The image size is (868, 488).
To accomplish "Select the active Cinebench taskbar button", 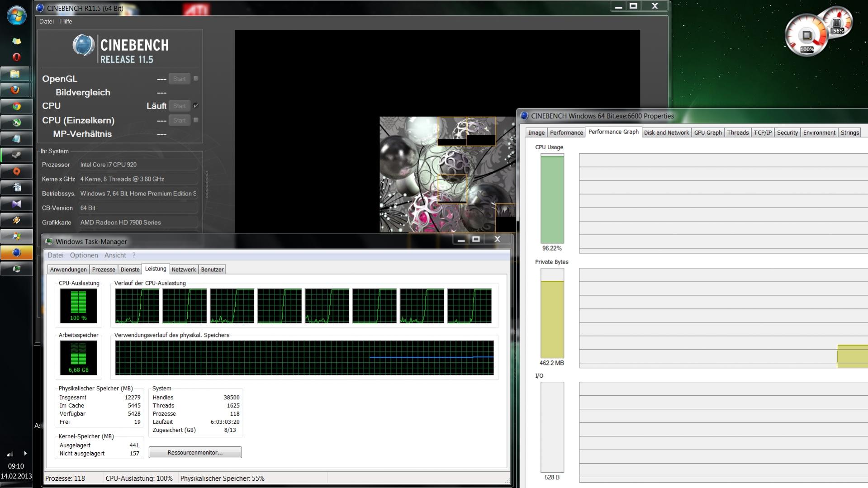I will pyautogui.click(x=16, y=252).
